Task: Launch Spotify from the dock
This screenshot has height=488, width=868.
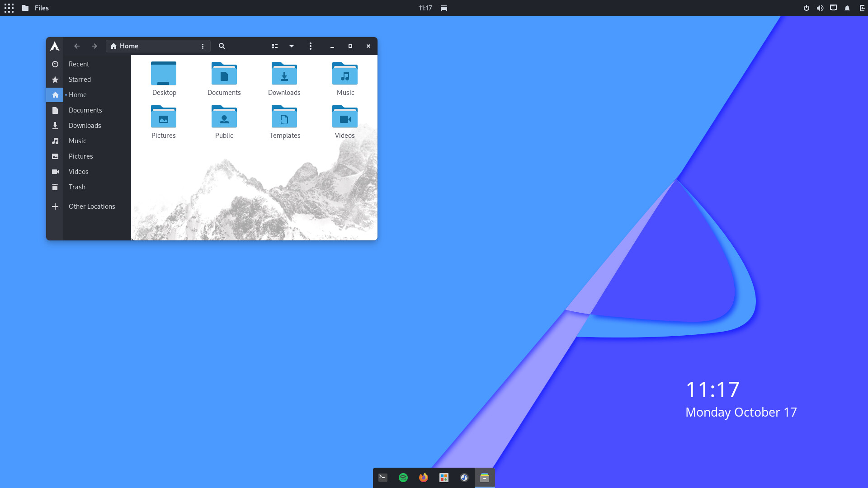Action: tap(403, 478)
